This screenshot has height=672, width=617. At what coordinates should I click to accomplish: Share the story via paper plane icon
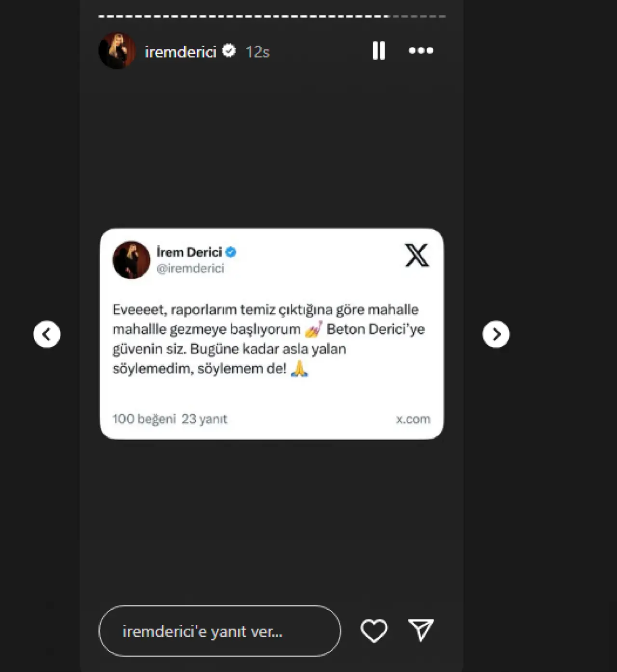421,630
